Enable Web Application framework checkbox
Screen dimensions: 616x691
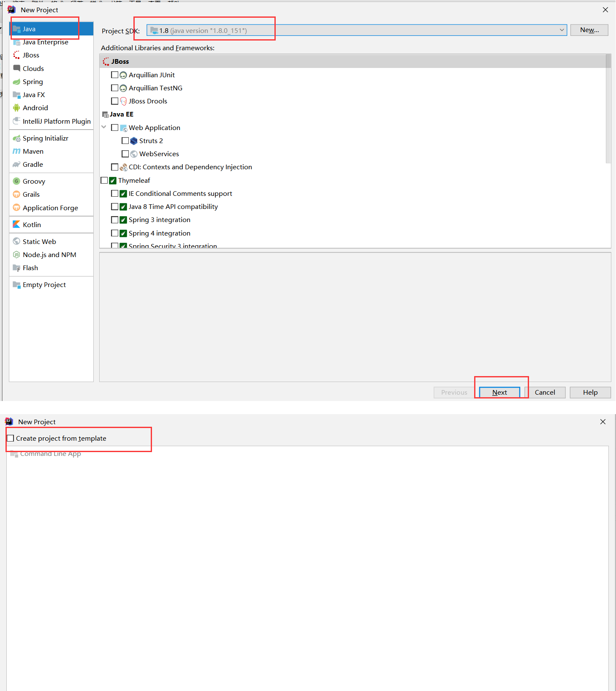coord(114,127)
